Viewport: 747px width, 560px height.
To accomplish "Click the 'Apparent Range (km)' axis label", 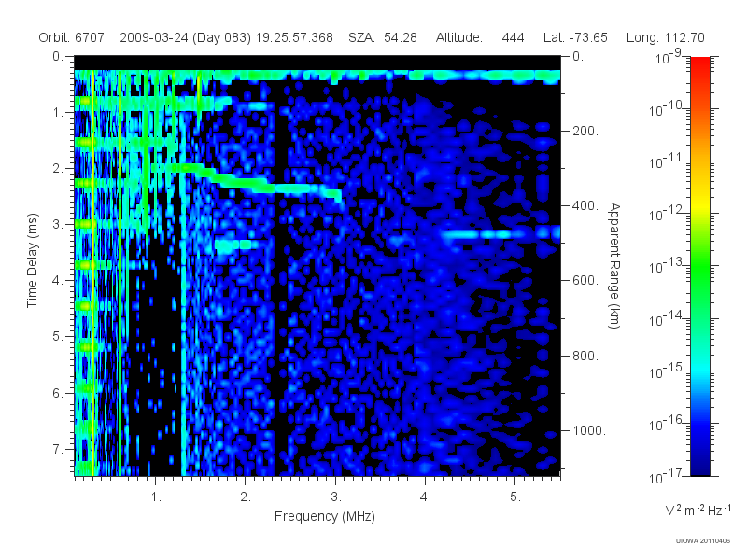I will tap(614, 265).
